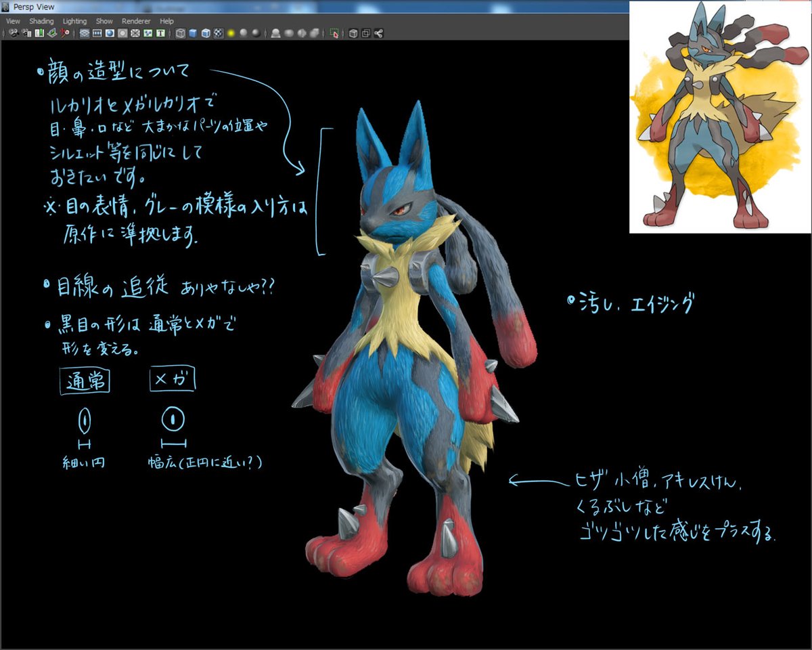
Task: Open the Show menu
Action: tap(104, 22)
